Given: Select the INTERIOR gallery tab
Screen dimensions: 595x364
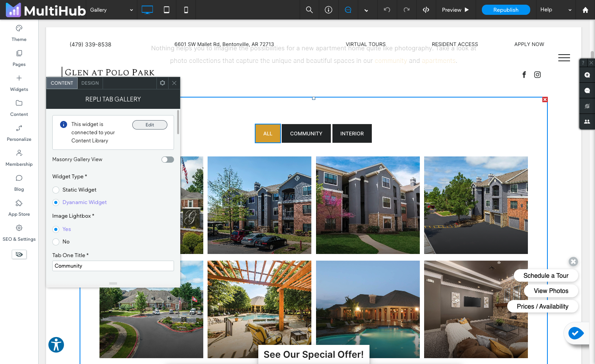Looking at the screenshot, I should (x=352, y=133).
